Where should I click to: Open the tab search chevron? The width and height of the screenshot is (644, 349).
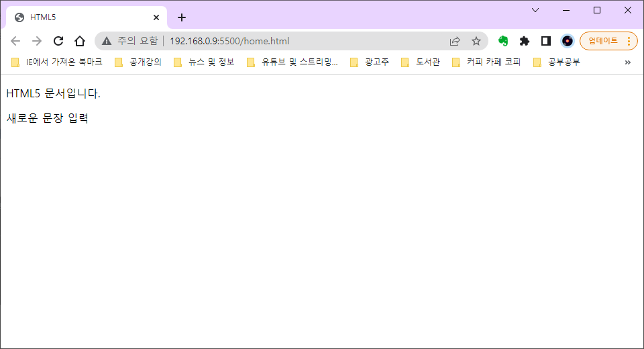[x=535, y=10]
